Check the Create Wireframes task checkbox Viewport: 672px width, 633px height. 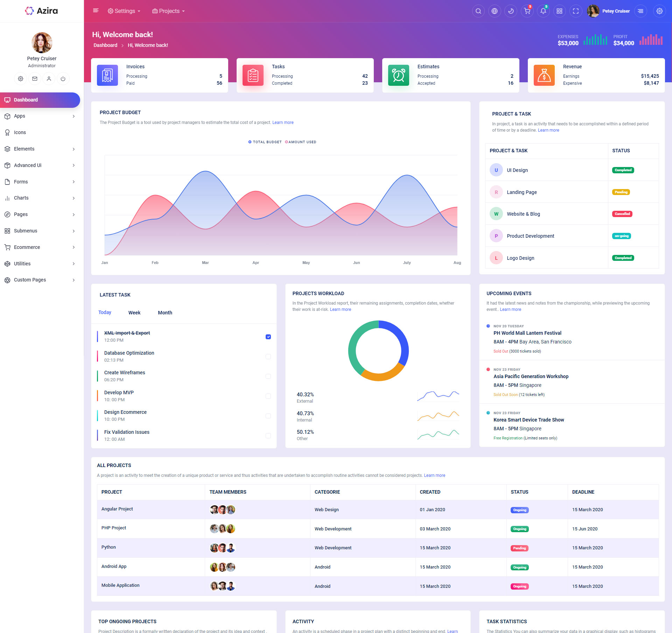268,376
